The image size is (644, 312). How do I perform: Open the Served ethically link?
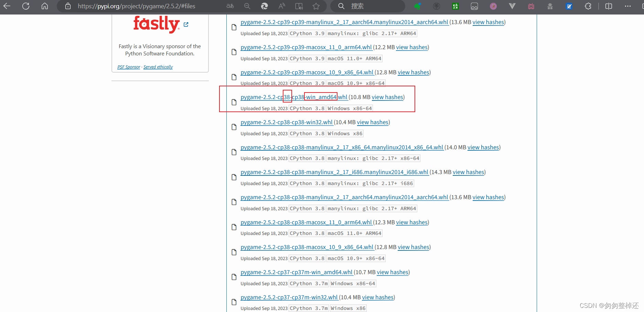click(158, 67)
